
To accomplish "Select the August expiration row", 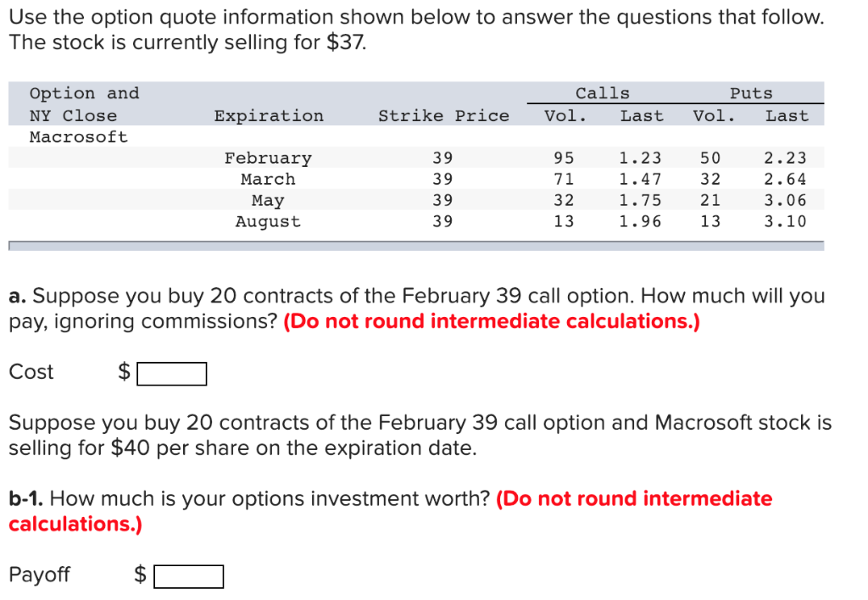I will 268,221.
